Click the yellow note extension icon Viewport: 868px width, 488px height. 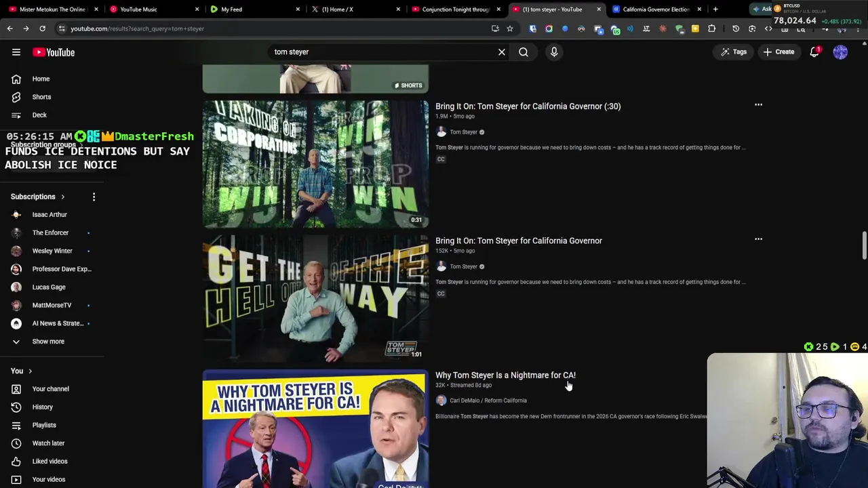click(x=695, y=28)
